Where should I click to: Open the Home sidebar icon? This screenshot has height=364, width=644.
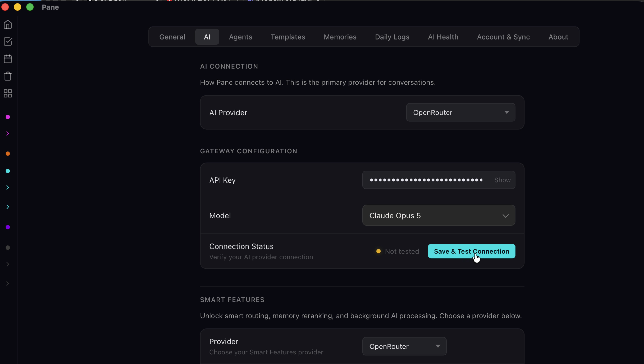pos(8,24)
